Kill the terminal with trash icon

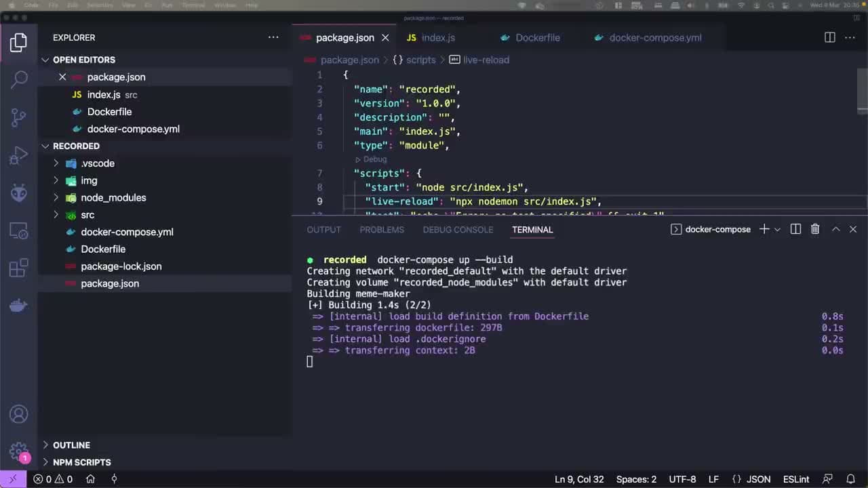click(815, 229)
